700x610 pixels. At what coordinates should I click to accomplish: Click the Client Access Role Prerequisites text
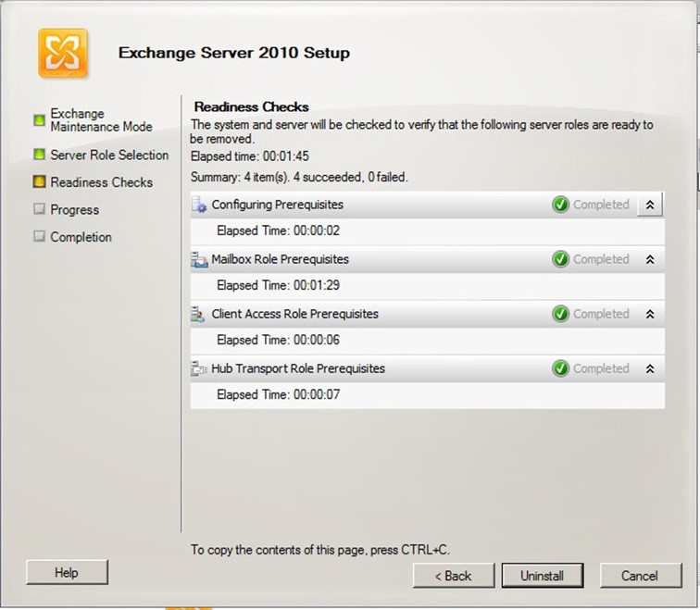click(294, 314)
